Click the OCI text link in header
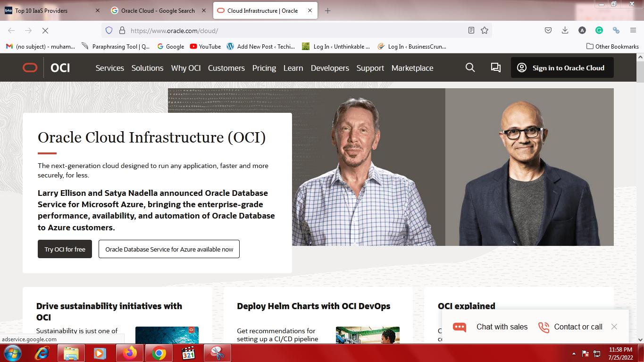Viewport: 644px width, 362px height. [60, 68]
